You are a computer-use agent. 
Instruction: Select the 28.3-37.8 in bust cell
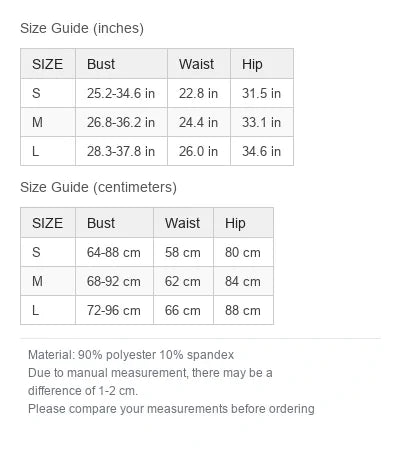click(x=121, y=151)
